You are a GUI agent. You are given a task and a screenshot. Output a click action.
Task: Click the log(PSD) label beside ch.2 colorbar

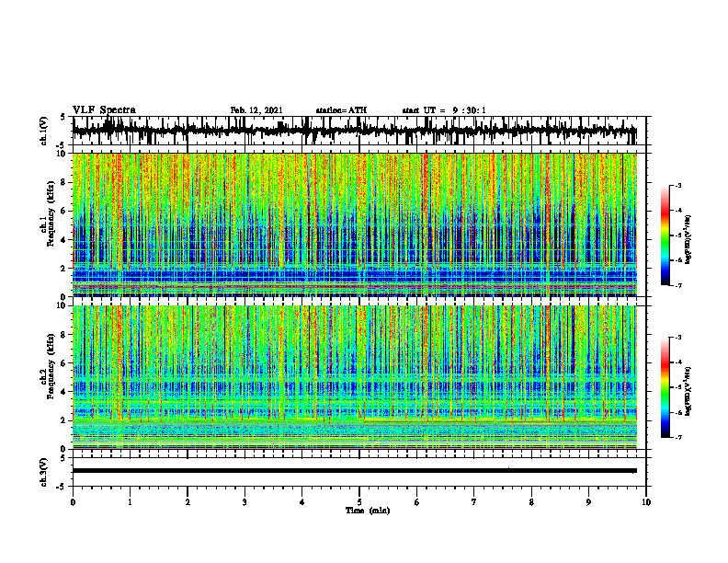point(688,391)
